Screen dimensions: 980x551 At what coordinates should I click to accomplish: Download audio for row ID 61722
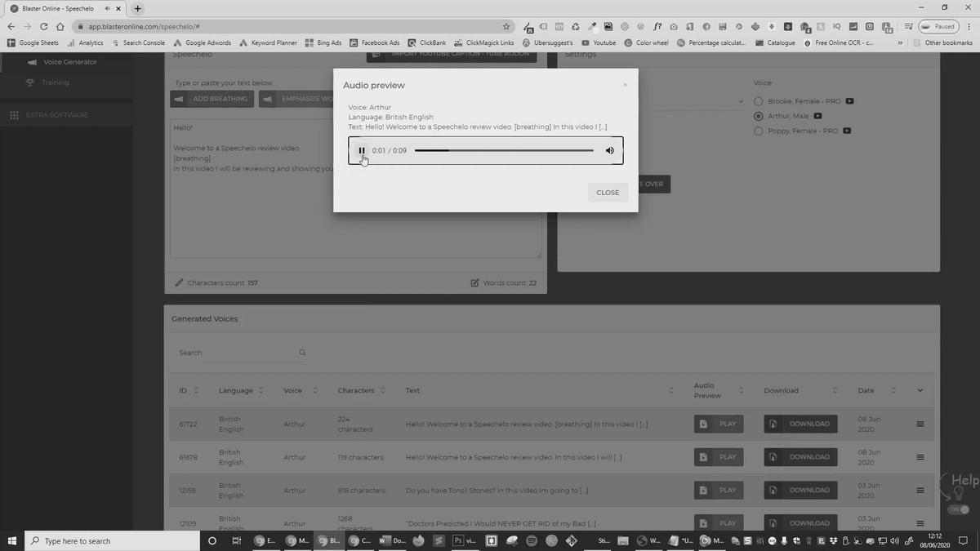coord(800,424)
